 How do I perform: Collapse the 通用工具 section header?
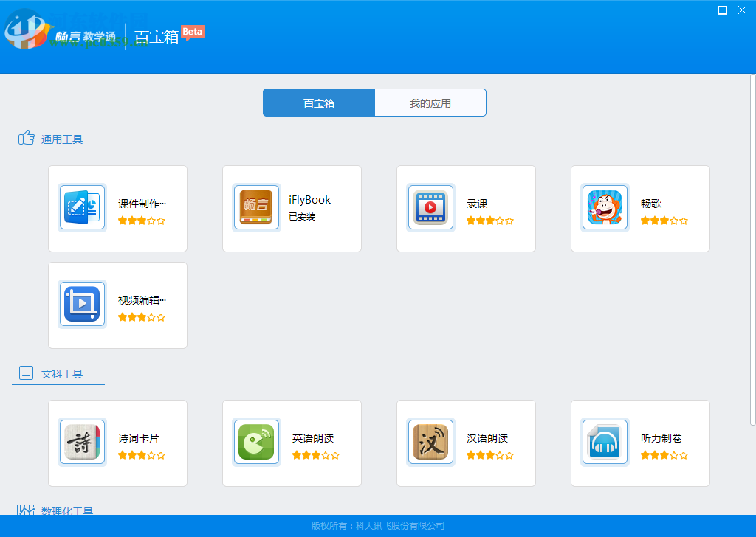tap(62, 137)
